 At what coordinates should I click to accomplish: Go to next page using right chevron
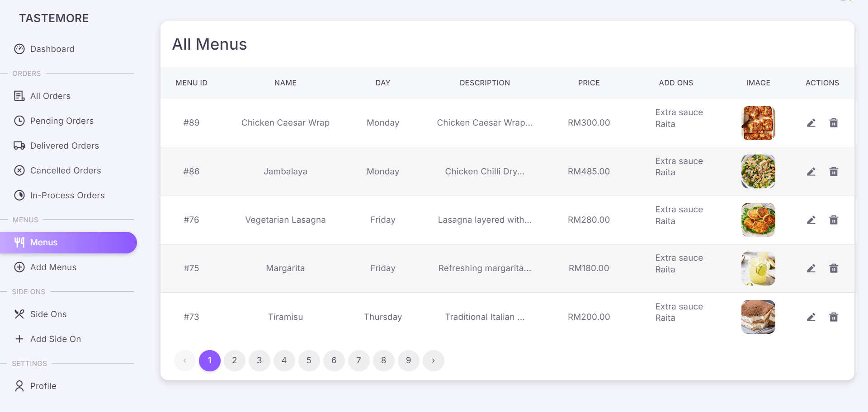tap(433, 360)
